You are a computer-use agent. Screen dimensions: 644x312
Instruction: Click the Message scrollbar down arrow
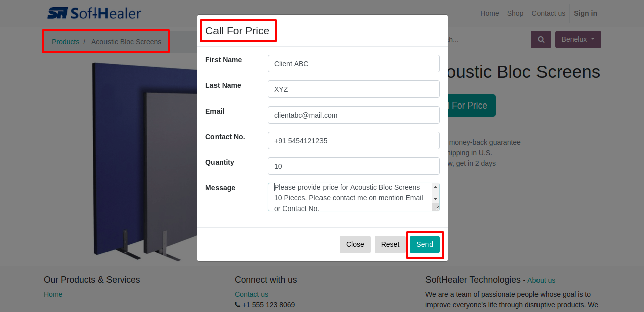(435, 199)
